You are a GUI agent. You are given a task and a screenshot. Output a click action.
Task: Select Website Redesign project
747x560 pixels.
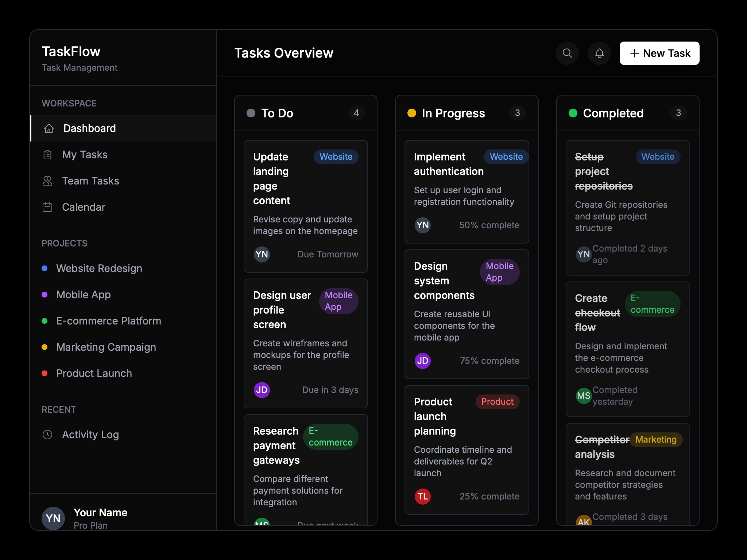(123, 268)
